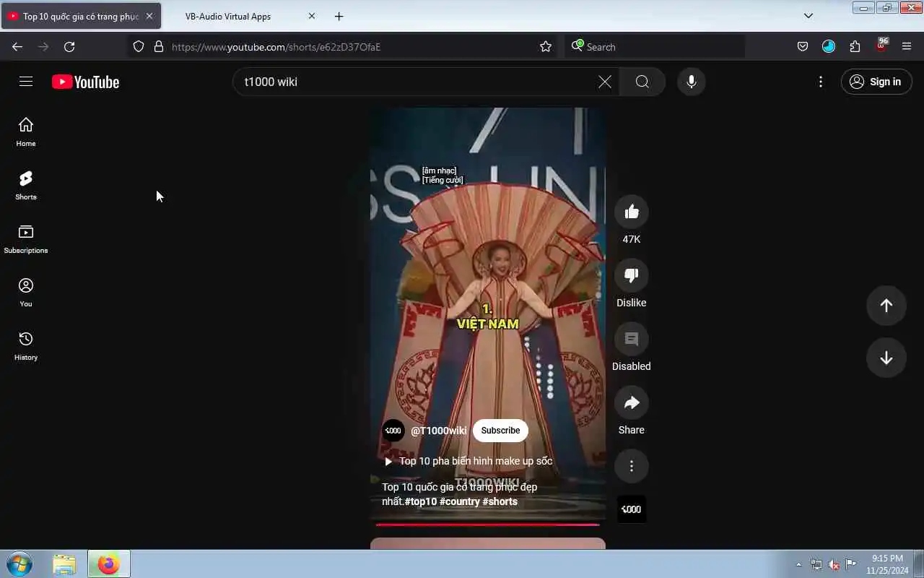This screenshot has height=578, width=924.
Task: Open the Windows Start menu
Action: click(x=19, y=564)
